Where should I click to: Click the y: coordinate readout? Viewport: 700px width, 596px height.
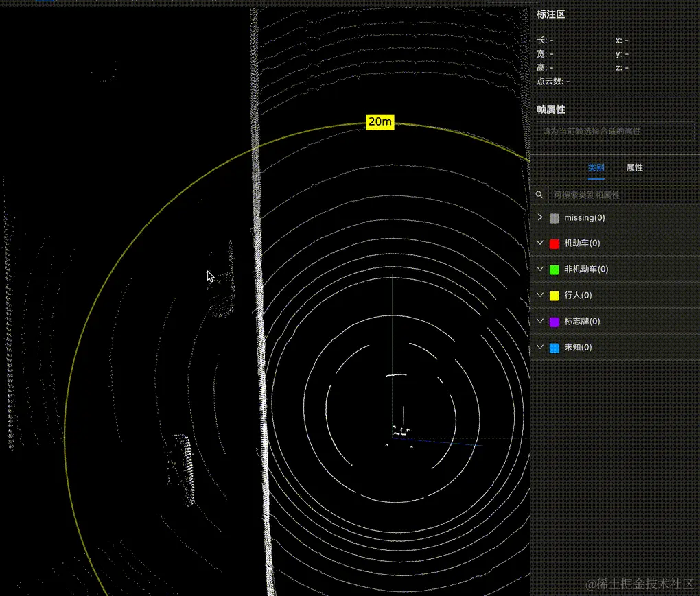click(x=622, y=54)
